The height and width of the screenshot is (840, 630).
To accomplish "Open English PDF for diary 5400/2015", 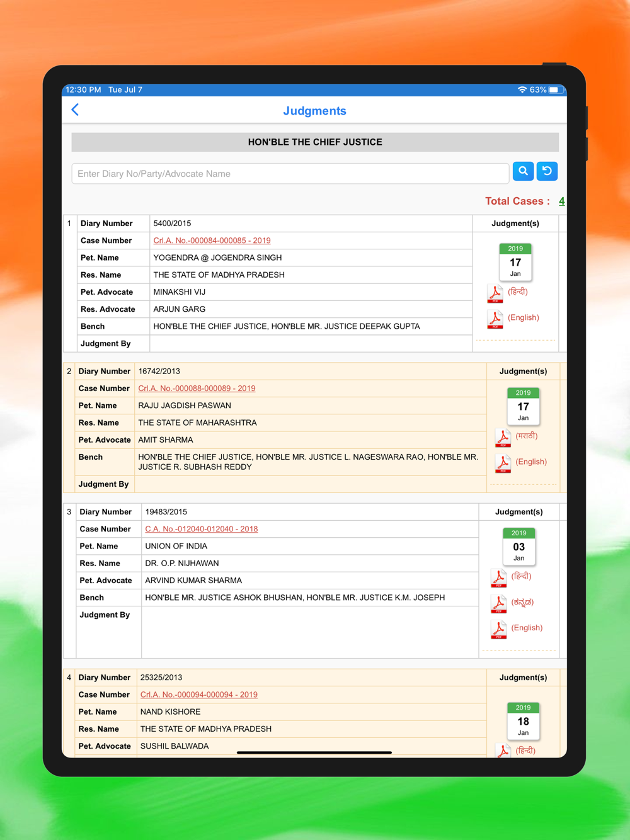I will (x=513, y=319).
